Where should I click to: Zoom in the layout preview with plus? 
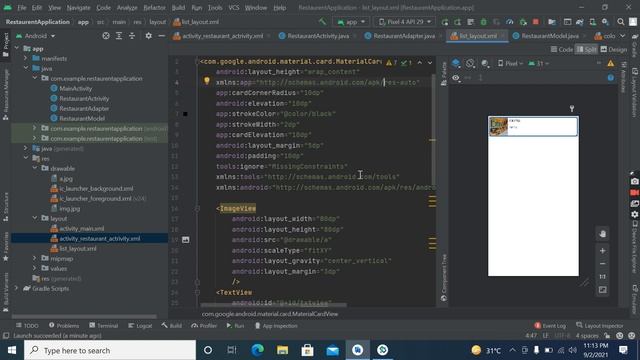pyautogui.click(x=602, y=251)
